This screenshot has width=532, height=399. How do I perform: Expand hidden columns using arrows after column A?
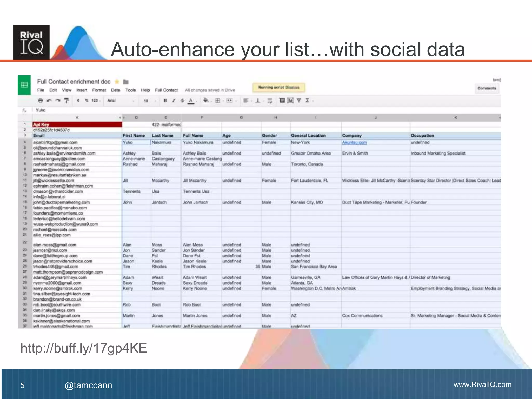[122, 118]
